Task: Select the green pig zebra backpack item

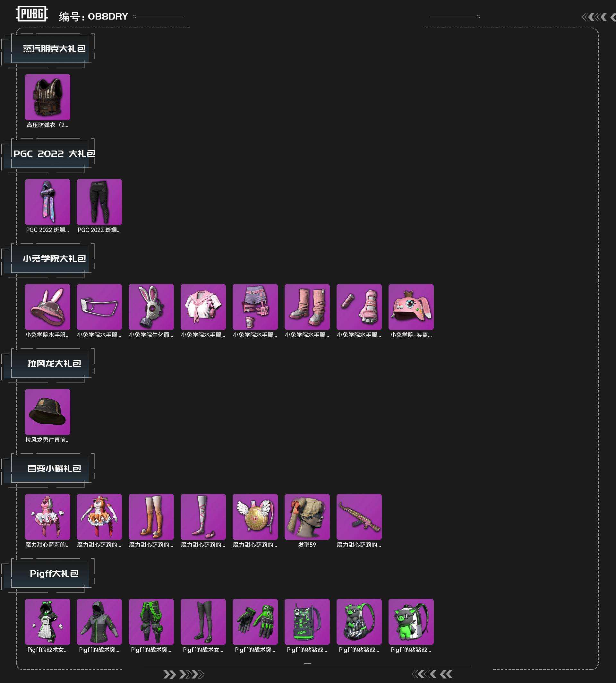Action: pyautogui.click(x=411, y=622)
